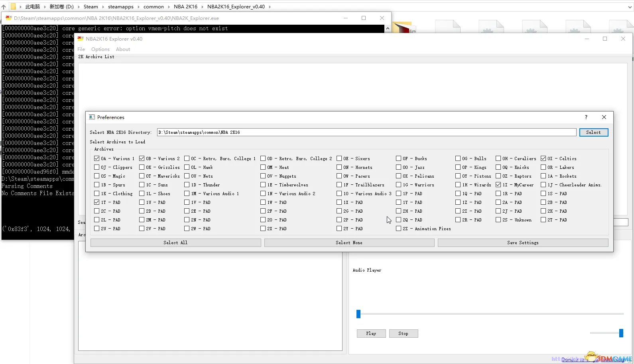
Task: Click the audio player seek slider handle
Action: tap(358, 314)
